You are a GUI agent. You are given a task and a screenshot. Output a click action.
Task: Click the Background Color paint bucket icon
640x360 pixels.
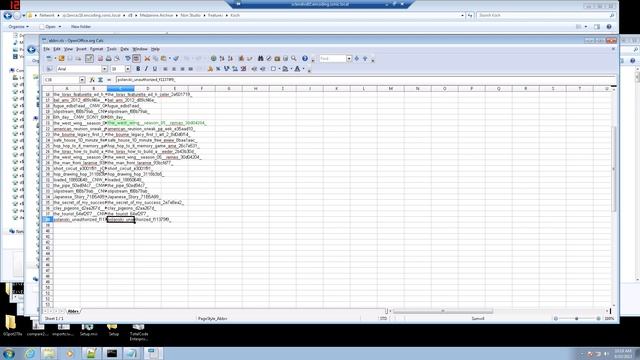(285, 69)
